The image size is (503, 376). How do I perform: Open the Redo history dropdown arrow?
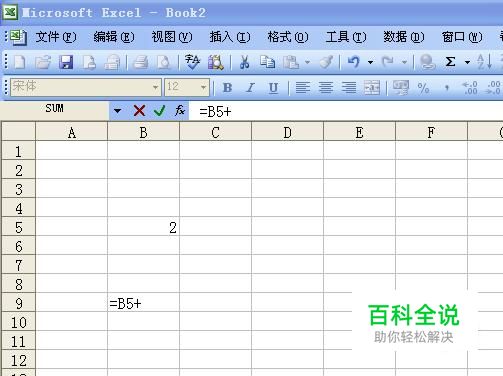(x=404, y=62)
